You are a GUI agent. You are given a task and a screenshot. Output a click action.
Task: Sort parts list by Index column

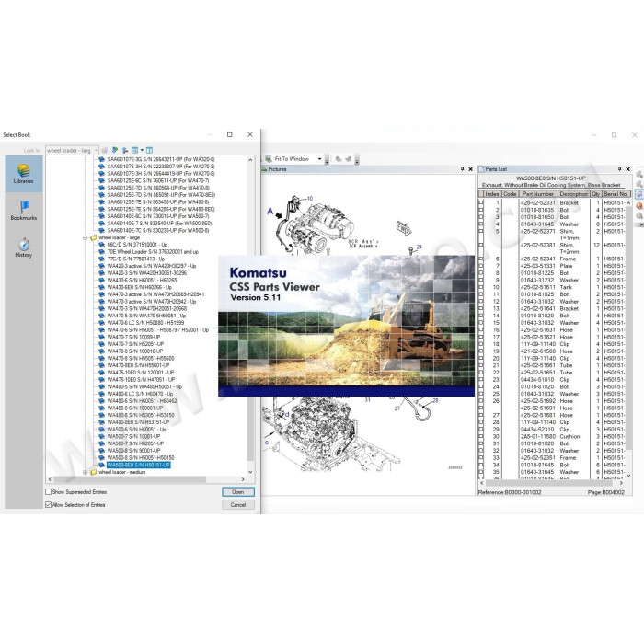492,194
